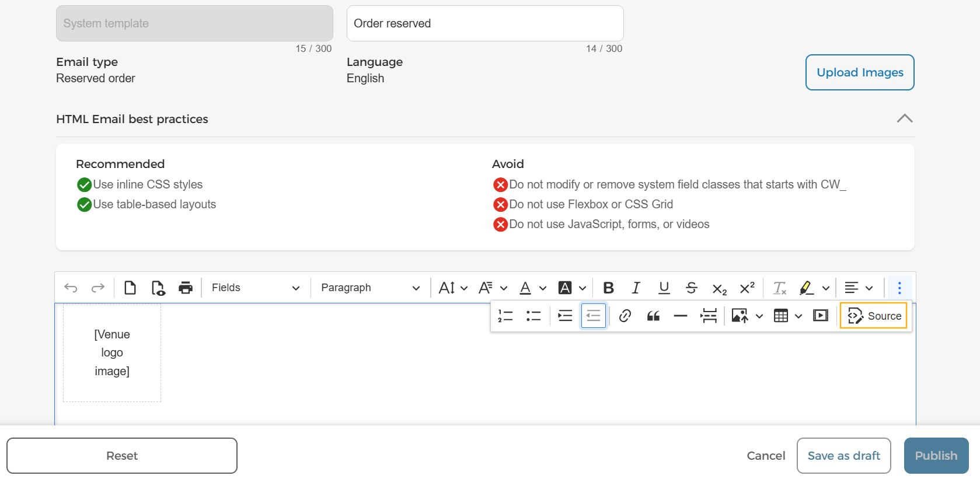Create a new document with page icon

pyautogui.click(x=130, y=288)
